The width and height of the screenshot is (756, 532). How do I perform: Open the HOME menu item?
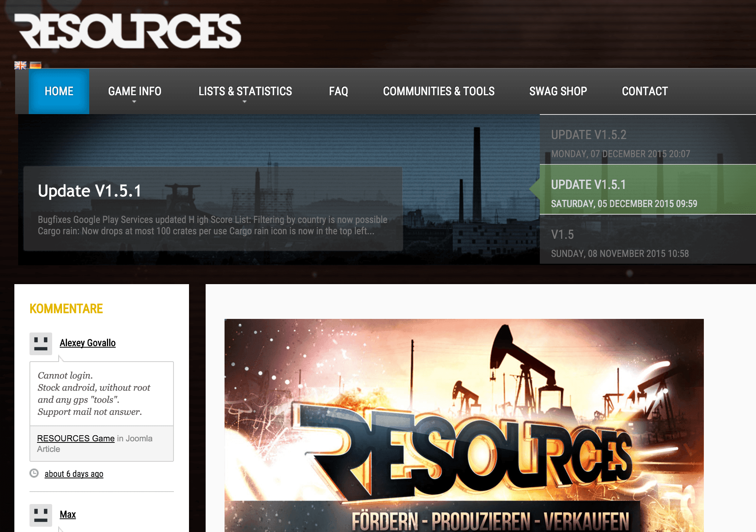[x=59, y=91]
